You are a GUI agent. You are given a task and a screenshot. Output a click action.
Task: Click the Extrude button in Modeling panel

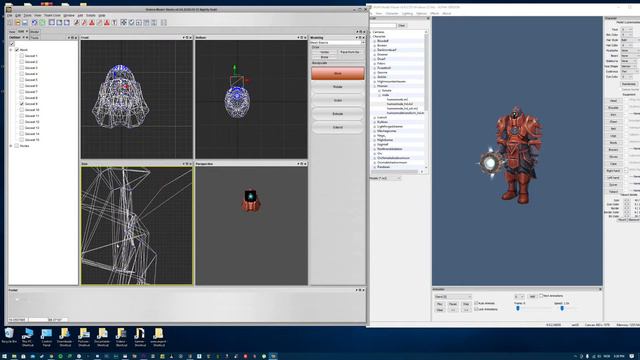pyautogui.click(x=338, y=114)
